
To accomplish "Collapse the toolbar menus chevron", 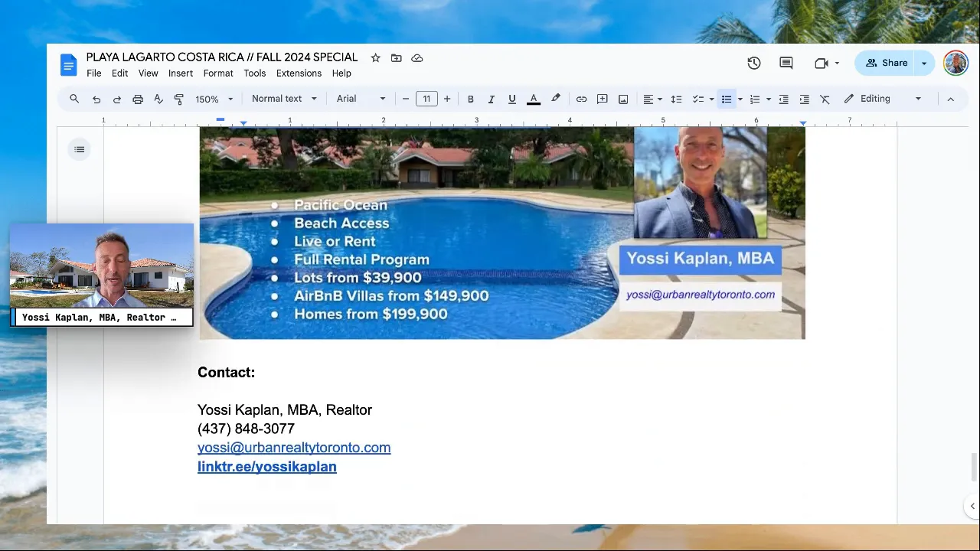I will [x=950, y=99].
